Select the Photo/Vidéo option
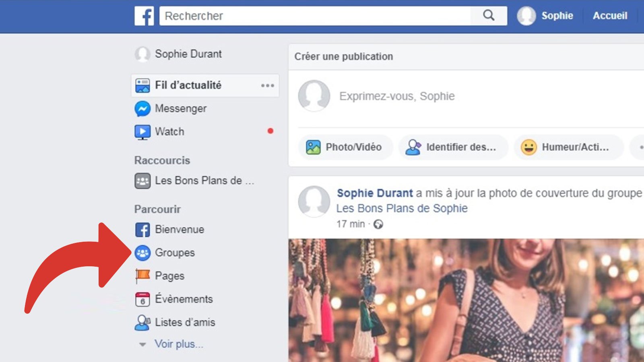 pos(345,147)
